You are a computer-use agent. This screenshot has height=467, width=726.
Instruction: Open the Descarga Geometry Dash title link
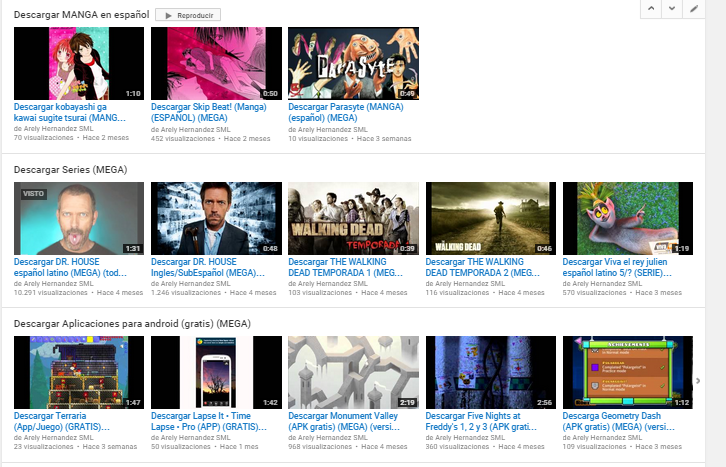coord(619,421)
